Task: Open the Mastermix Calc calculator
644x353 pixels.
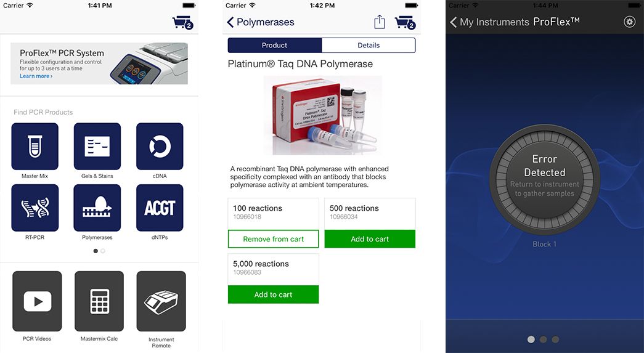Action: pyautogui.click(x=99, y=301)
